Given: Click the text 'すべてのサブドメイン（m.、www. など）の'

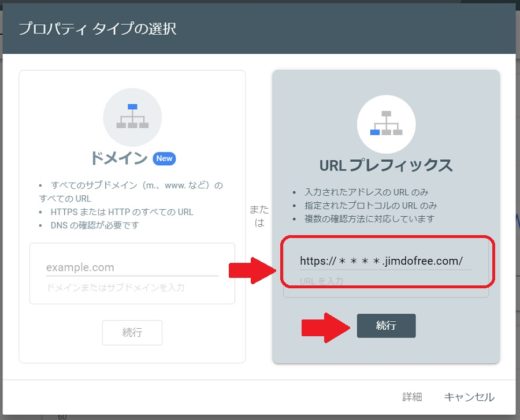Looking at the screenshot, I should [x=137, y=185].
